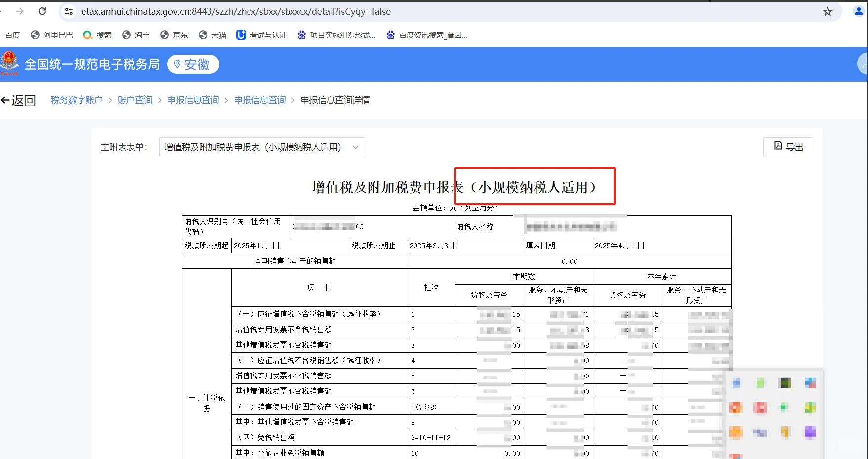
Task: Select the 申报信息查询 breadcrumb entry
Action: [193, 100]
